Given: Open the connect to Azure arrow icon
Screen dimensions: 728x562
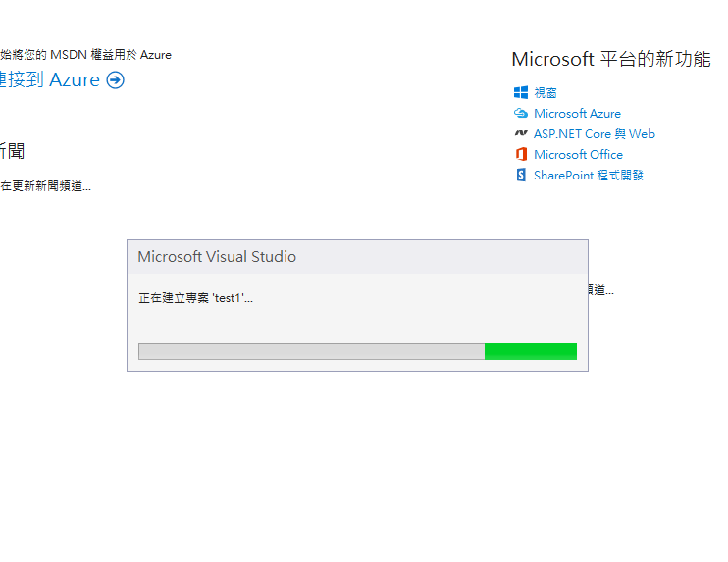Looking at the screenshot, I should coord(115,80).
